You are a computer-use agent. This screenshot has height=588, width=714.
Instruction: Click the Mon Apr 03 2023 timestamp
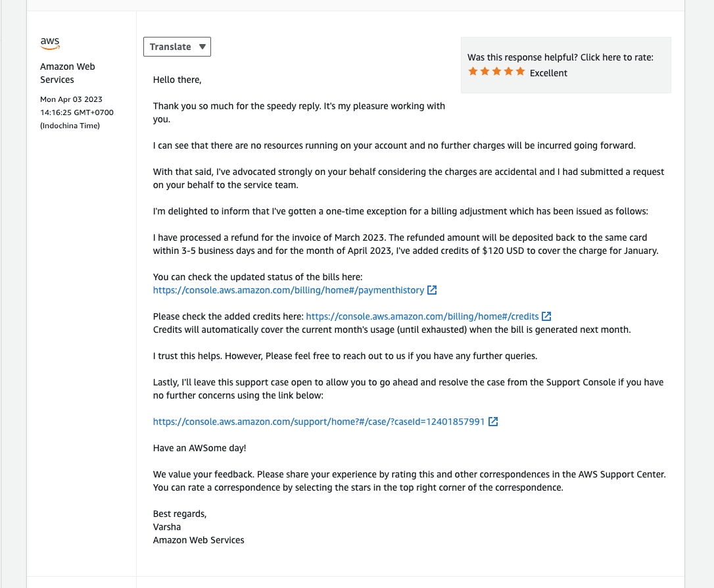tap(71, 99)
